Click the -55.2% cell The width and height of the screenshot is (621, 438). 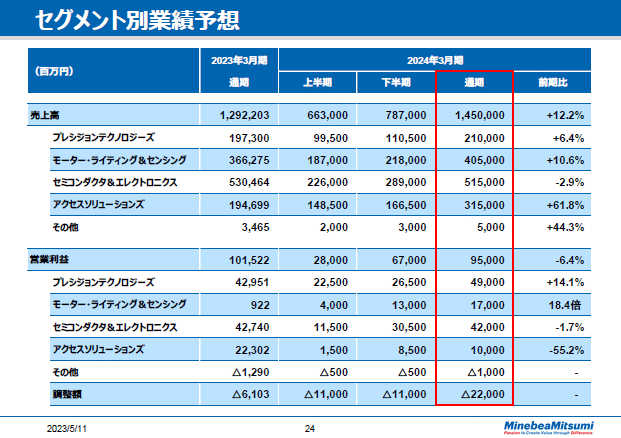566,350
